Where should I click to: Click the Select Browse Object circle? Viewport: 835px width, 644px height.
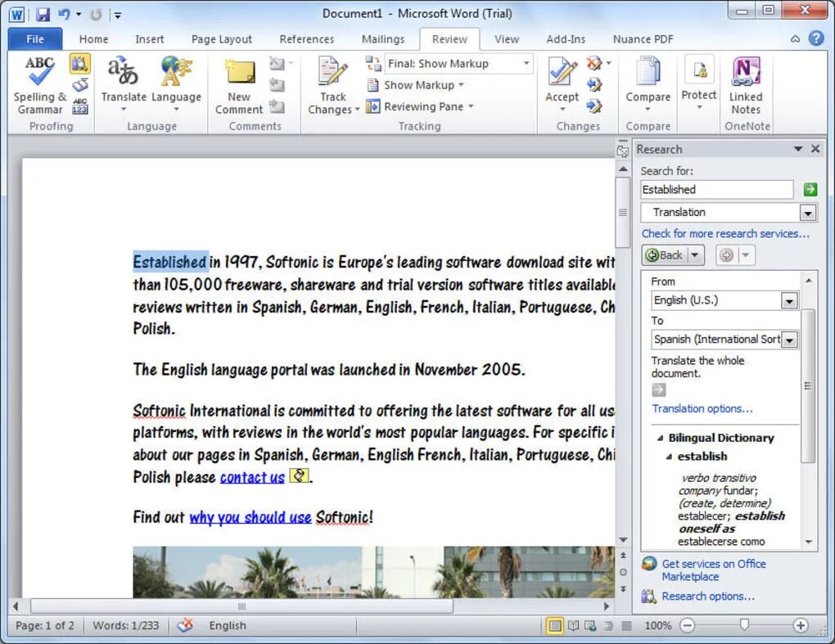click(623, 572)
